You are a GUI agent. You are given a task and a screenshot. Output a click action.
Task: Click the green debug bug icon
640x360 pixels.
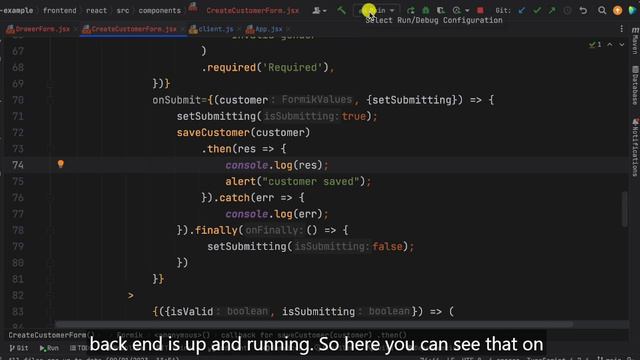[425, 10]
